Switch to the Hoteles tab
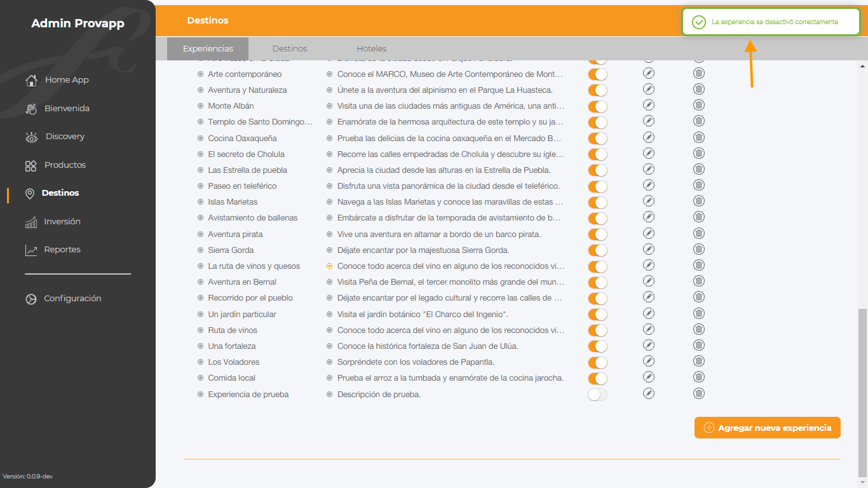The image size is (868, 488). click(x=372, y=49)
